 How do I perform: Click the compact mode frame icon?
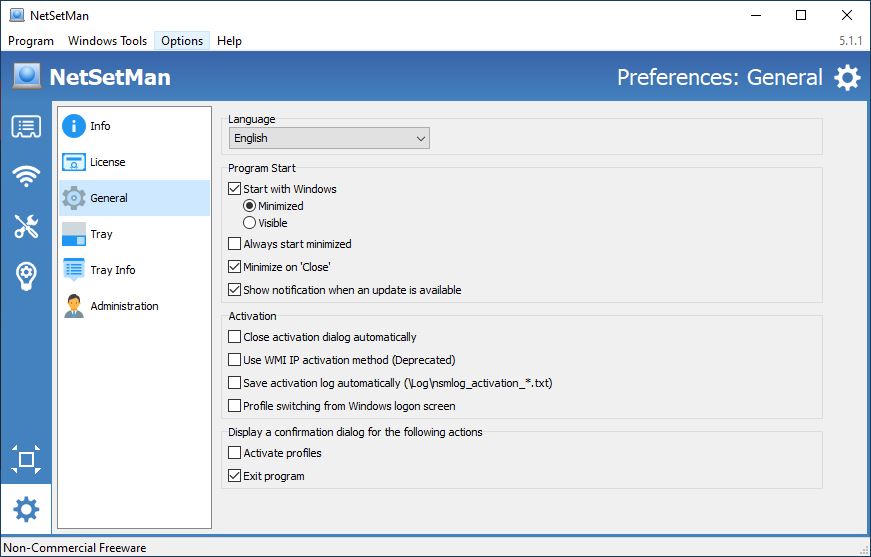pyautogui.click(x=26, y=459)
